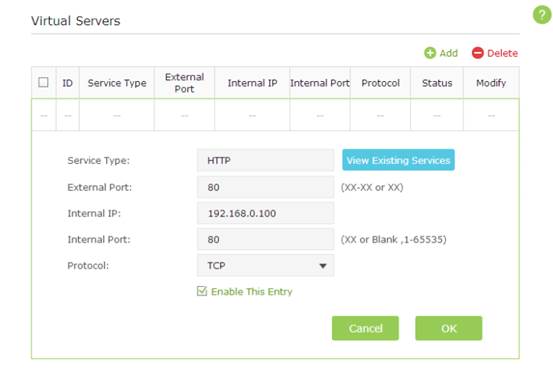Click the Modify column header
Image resolution: width=553 pixels, height=388 pixels.
tap(491, 83)
